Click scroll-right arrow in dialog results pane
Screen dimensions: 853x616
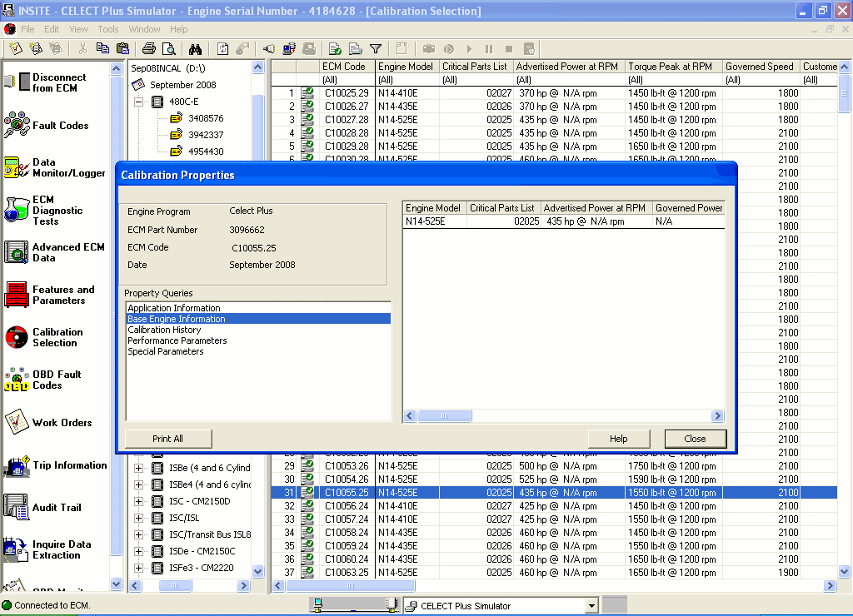pyautogui.click(x=717, y=416)
